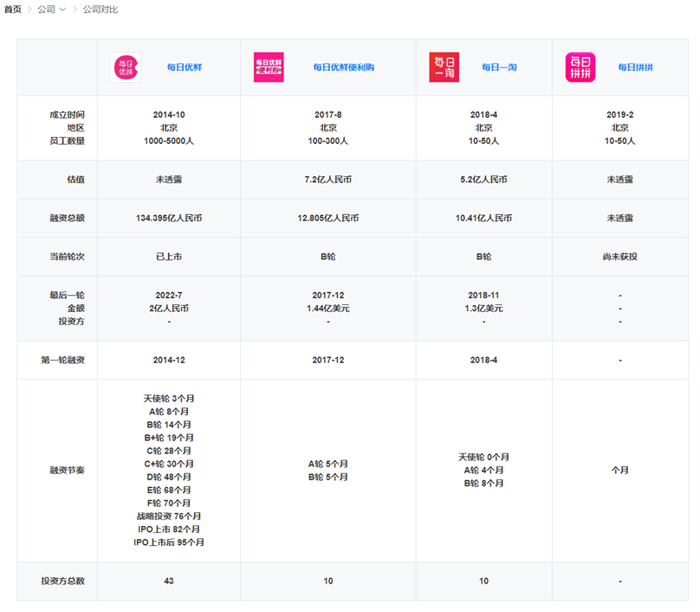This screenshot has width=700, height=612.
Task: Go to 首页 in the breadcrumb
Action: [x=13, y=10]
